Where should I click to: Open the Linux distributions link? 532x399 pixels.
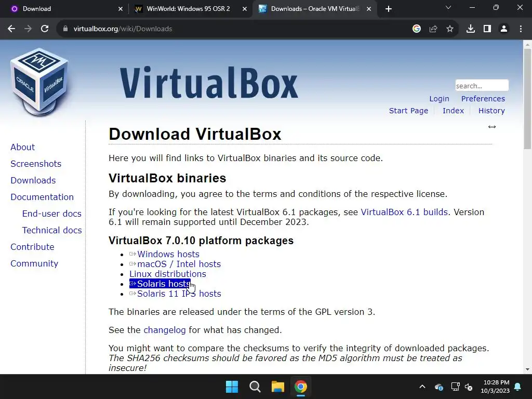(168, 274)
